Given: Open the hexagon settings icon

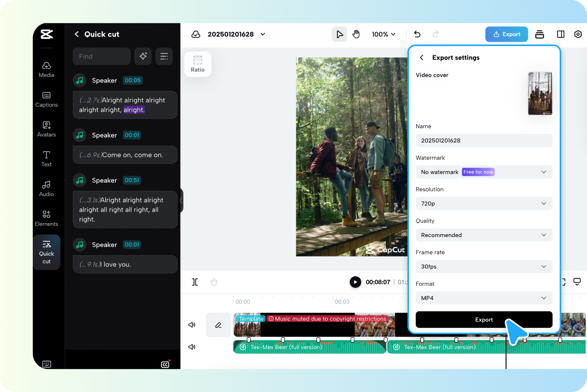Looking at the screenshot, I should pos(578,34).
